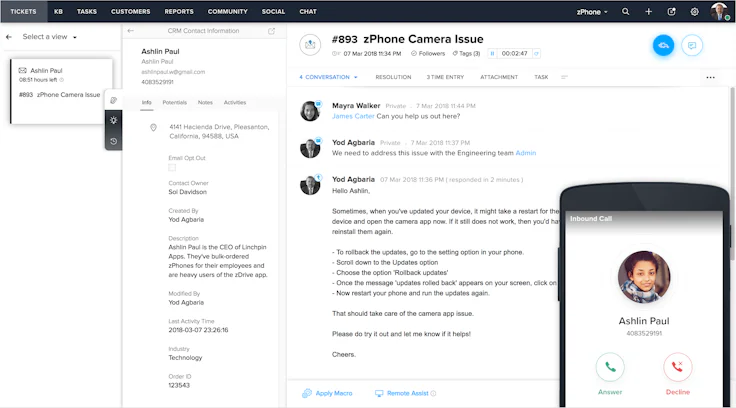Open the Reports module
736x408 pixels.
click(x=179, y=11)
